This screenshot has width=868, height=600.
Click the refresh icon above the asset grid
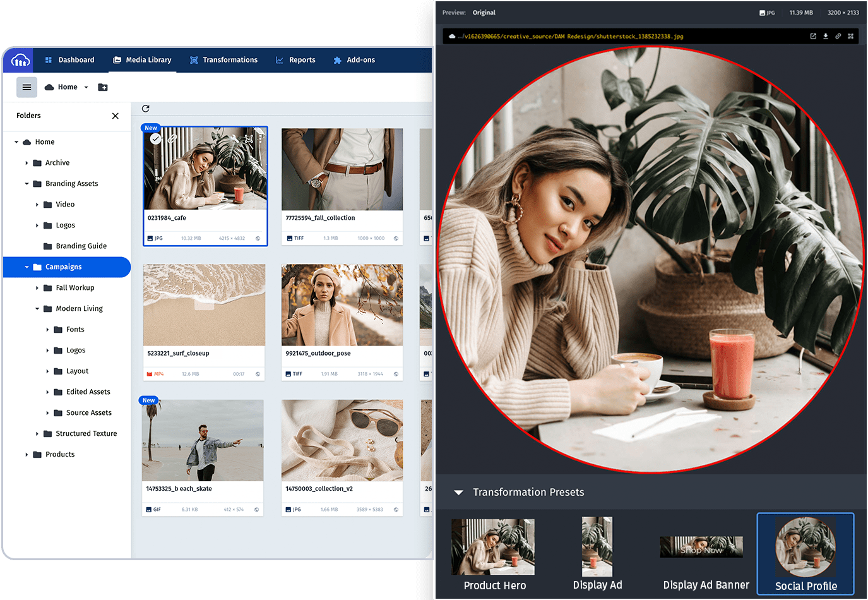click(x=145, y=109)
